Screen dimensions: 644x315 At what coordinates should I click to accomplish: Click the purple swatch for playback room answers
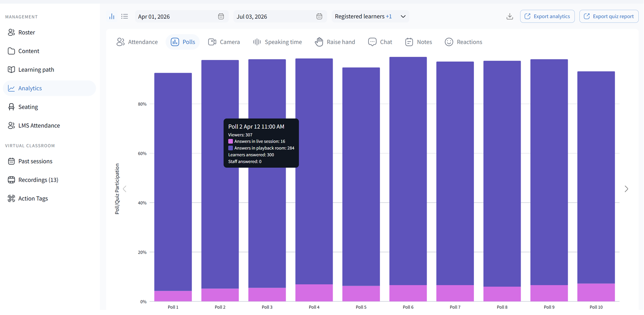coord(231,148)
